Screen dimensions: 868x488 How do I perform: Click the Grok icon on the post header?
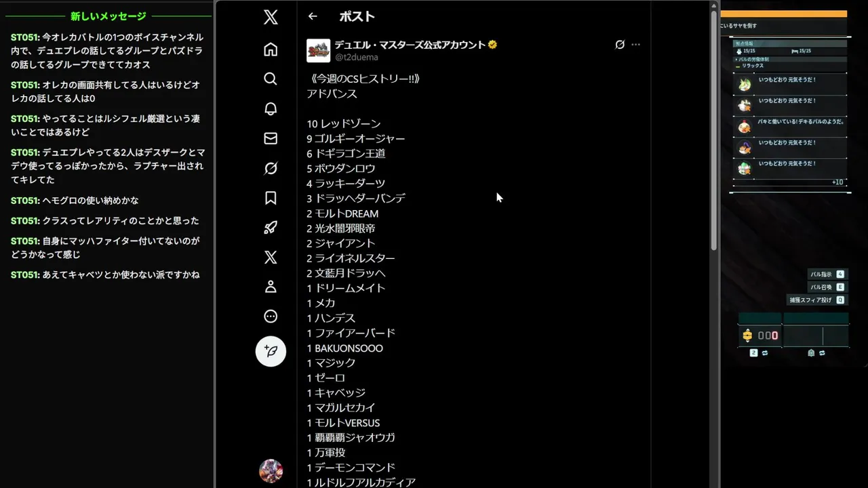pos(620,45)
